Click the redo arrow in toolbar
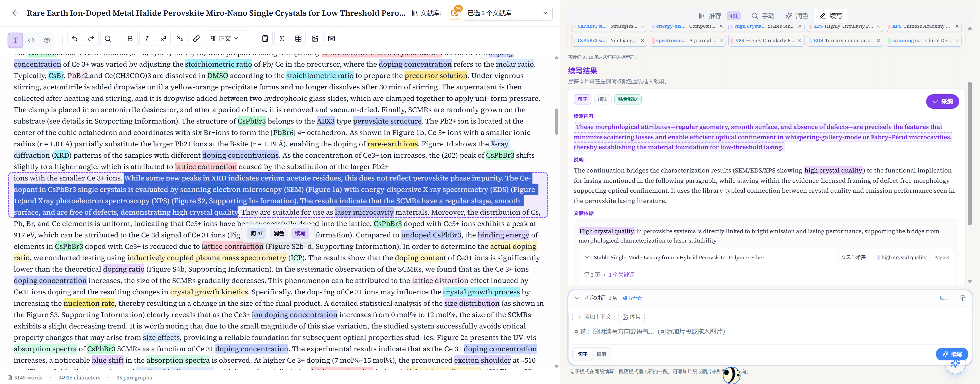The image size is (980, 384). (91, 39)
